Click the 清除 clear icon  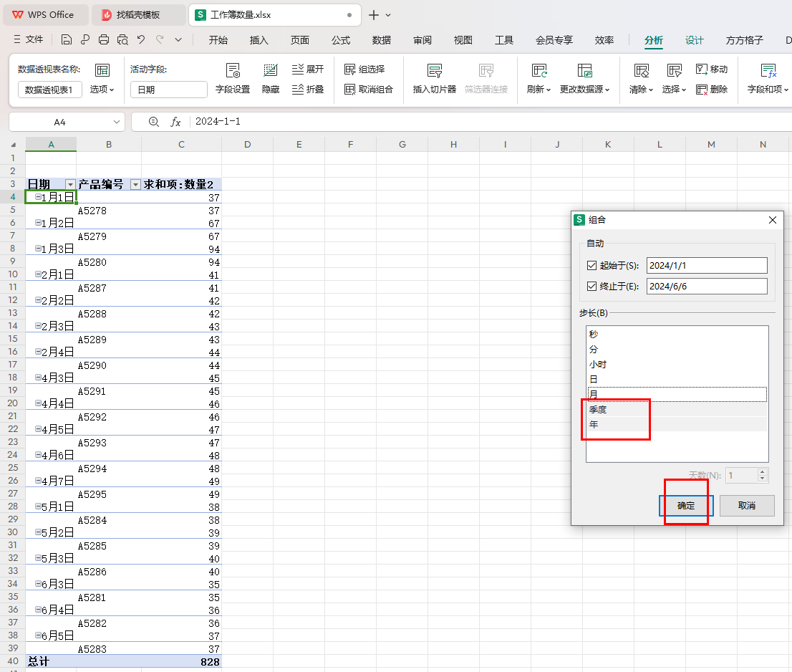tap(641, 79)
